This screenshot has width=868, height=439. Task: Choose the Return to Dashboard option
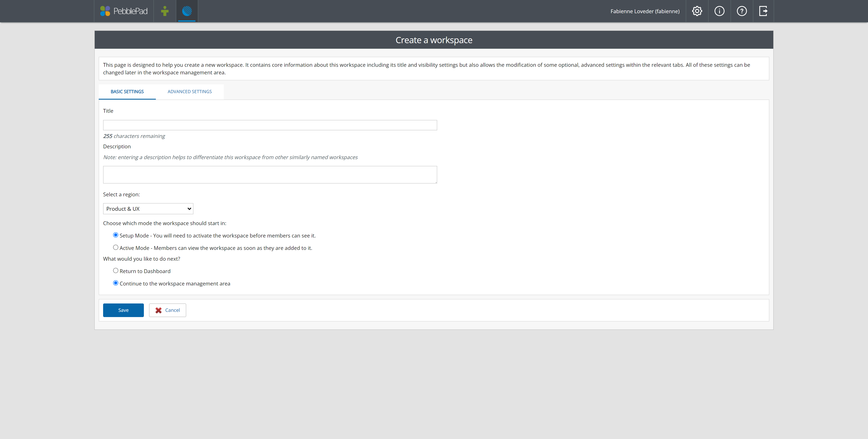[115, 270]
